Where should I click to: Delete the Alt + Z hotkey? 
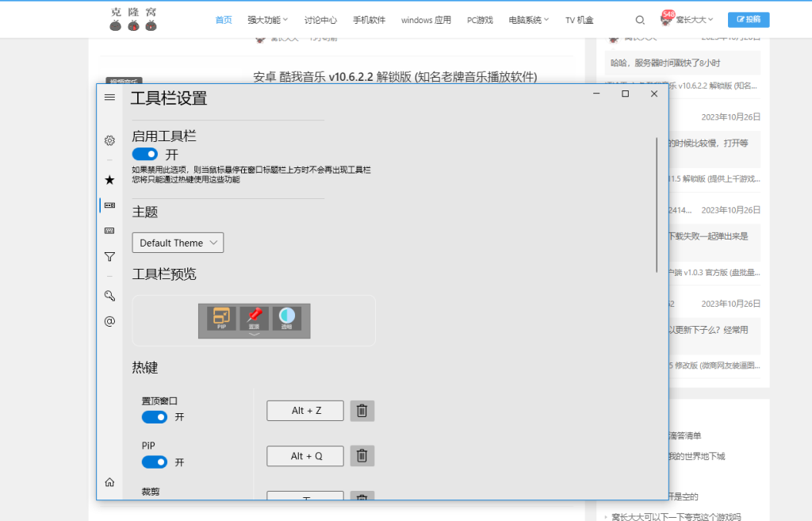point(362,411)
